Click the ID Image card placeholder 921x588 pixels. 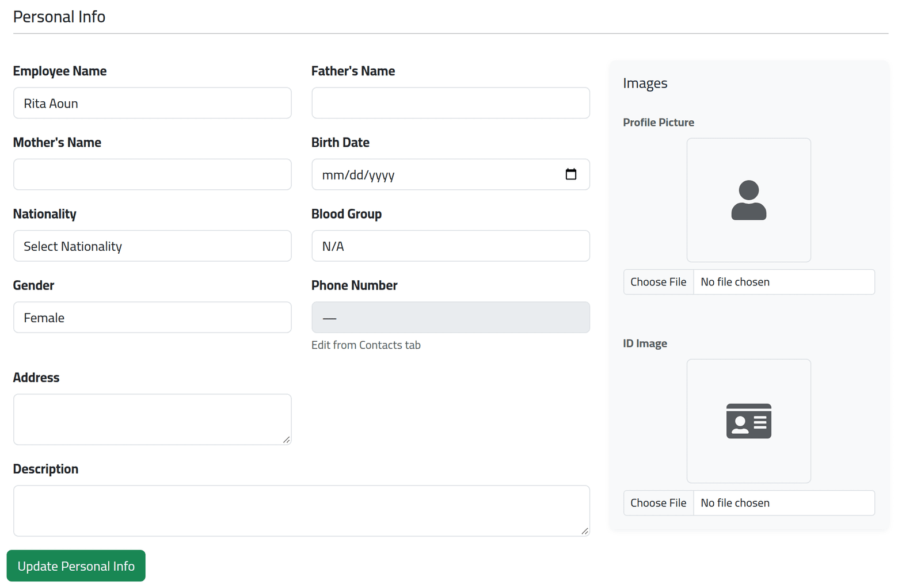coord(748,421)
